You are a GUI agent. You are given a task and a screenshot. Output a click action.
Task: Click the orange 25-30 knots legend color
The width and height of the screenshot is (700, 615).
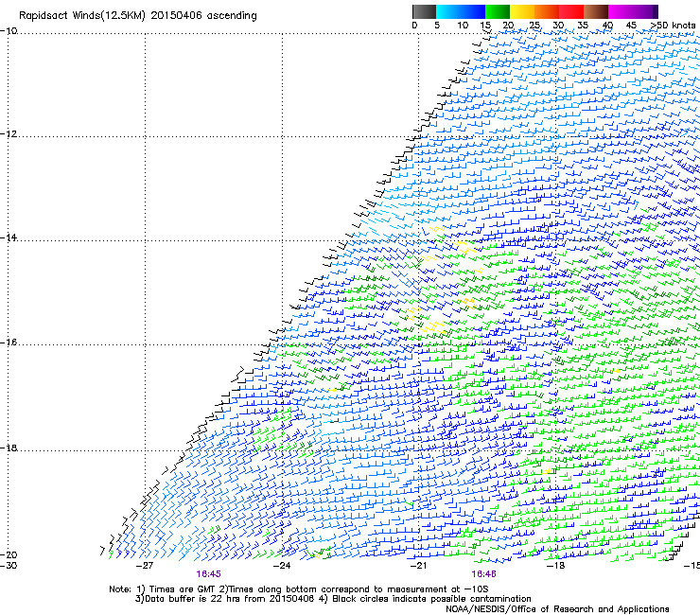point(547,11)
